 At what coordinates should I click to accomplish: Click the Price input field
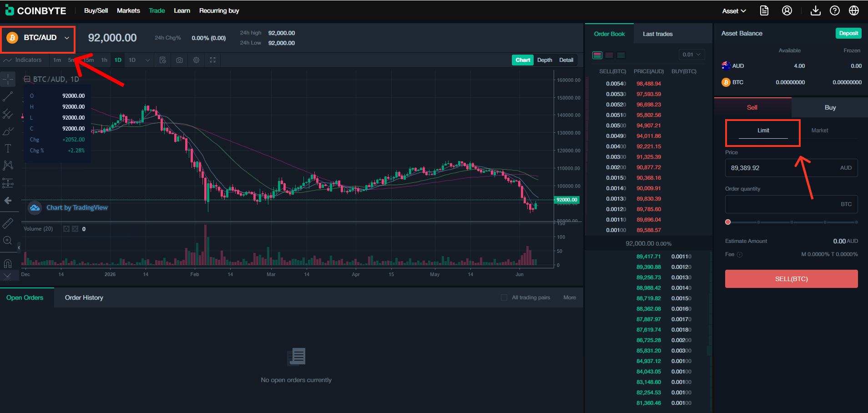point(792,168)
